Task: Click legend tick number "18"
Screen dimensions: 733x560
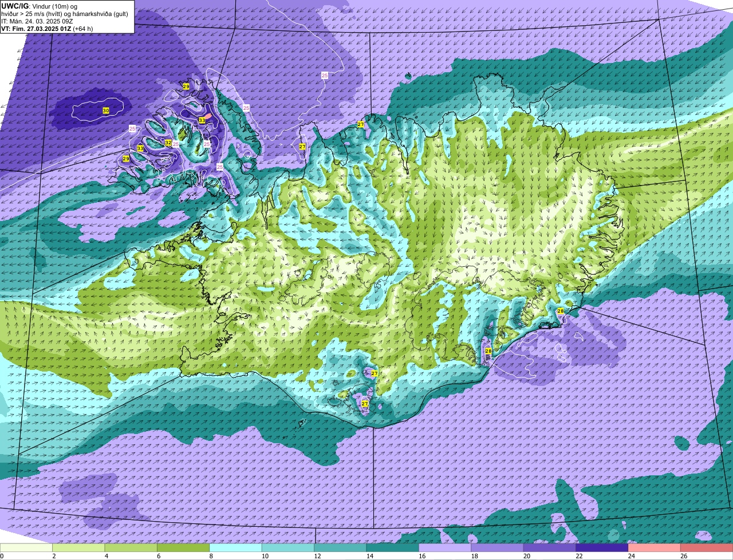Action: coord(474,556)
